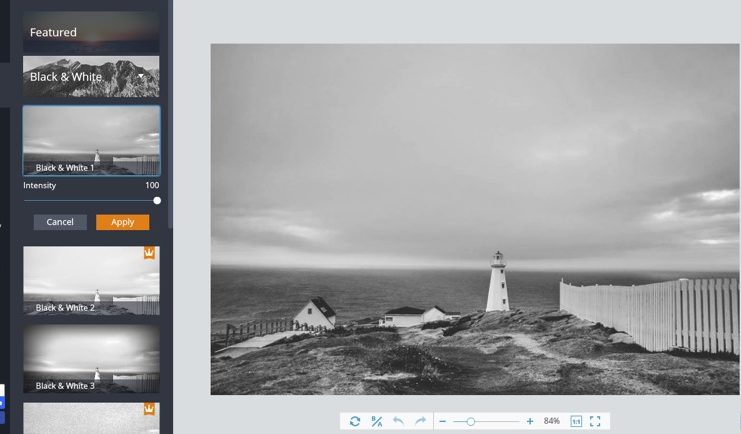741x434 pixels.
Task: Select the Black & White 1 filter thumbnail
Action: pyautogui.click(x=91, y=141)
